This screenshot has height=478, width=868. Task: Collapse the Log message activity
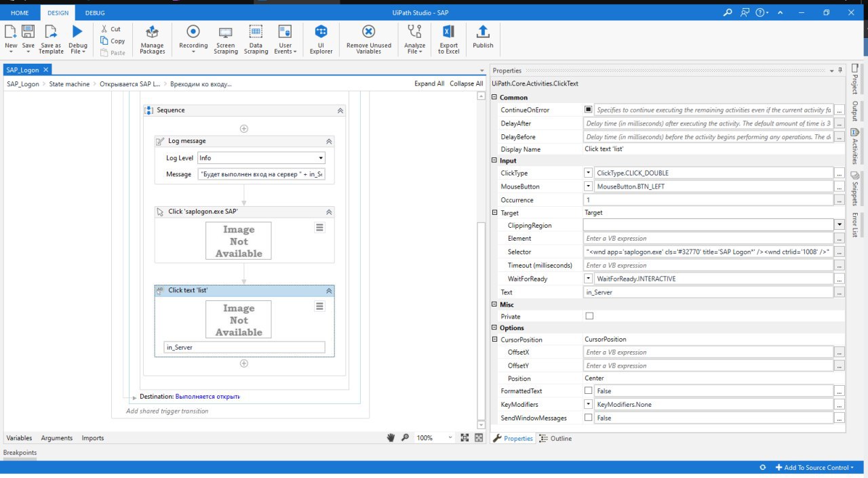tap(329, 141)
